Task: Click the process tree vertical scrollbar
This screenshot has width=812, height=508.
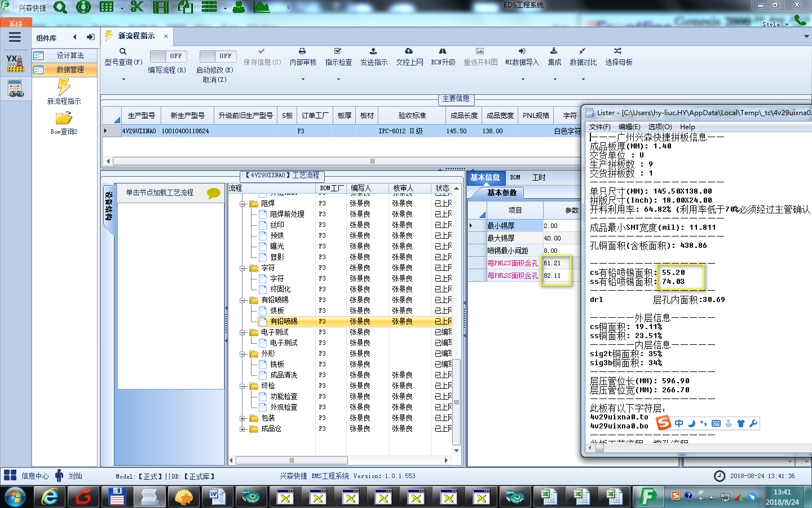Action: [x=456, y=402]
